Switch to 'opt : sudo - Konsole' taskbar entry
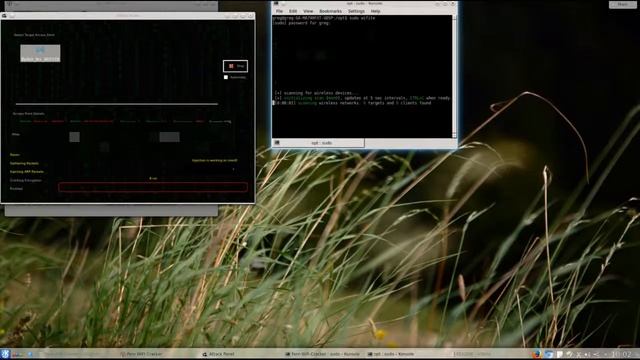This screenshot has width=640, height=360. [391, 354]
